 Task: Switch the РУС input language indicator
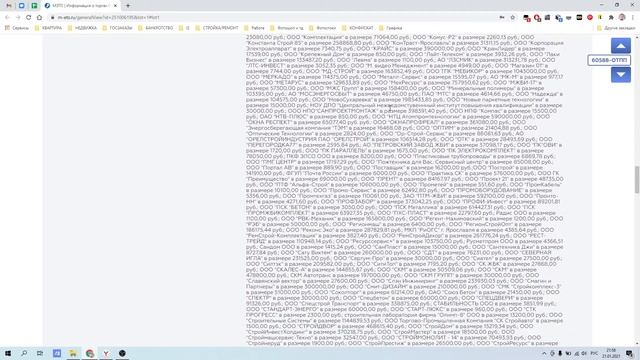[x=594, y=353]
